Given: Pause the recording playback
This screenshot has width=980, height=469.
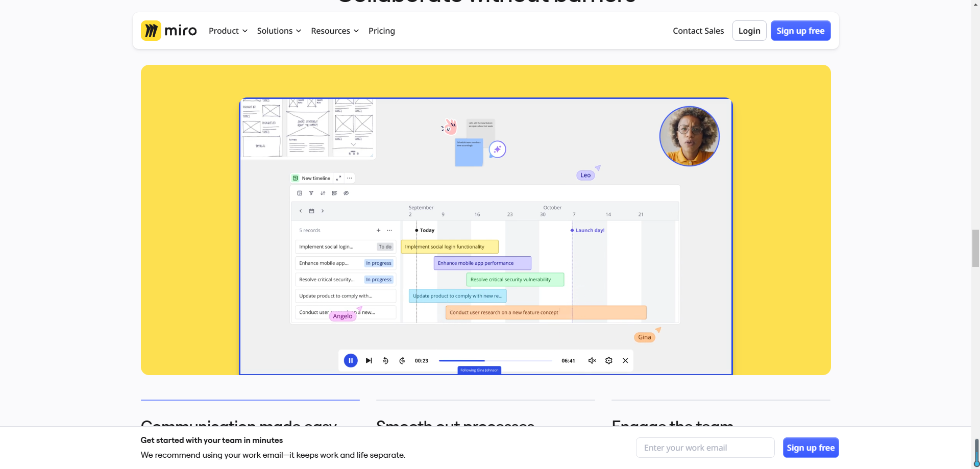Looking at the screenshot, I should (x=351, y=360).
